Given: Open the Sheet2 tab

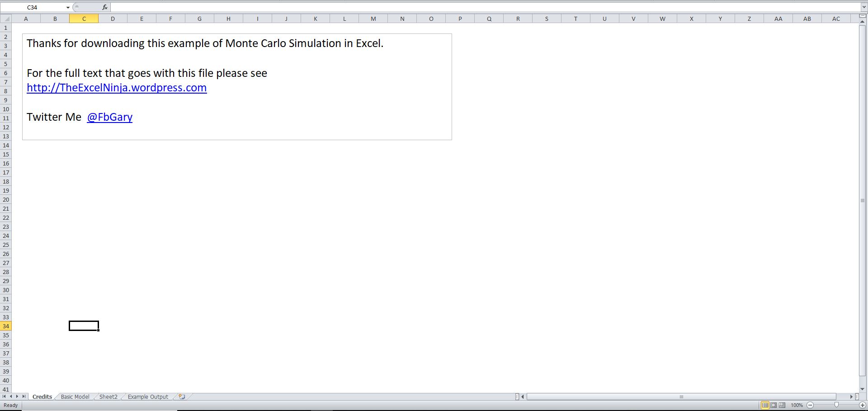Looking at the screenshot, I should pos(108,397).
